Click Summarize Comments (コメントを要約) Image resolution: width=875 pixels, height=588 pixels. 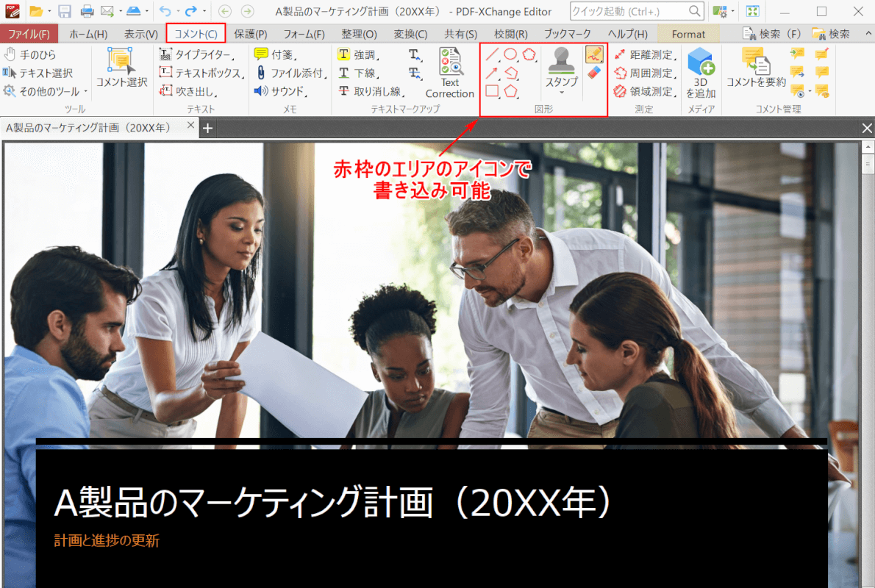click(756, 68)
